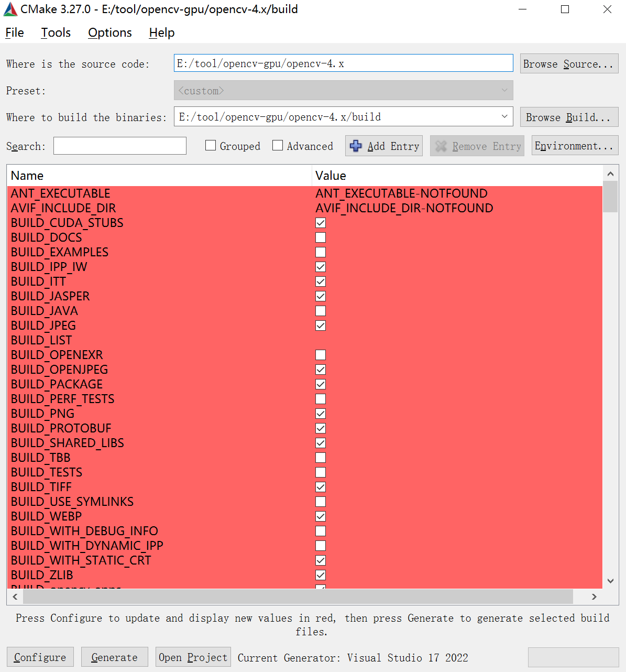Toggle the BUILD_PROTOBUF checkbox

[321, 428]
